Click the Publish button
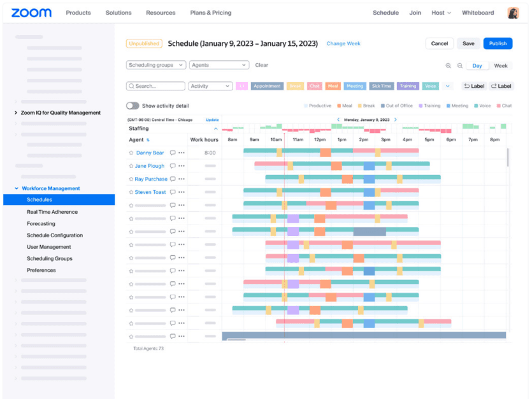This screenshot has width=532, height=399. click(x=498, y=43)
